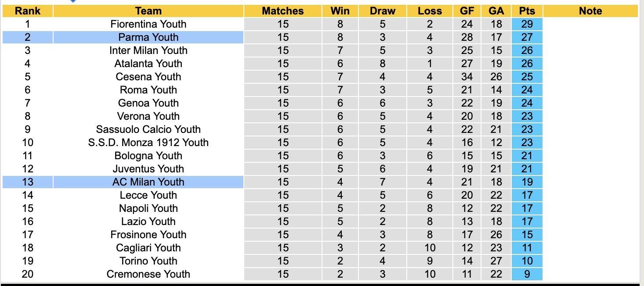Image resolution: width=644 pixels, height=286 pixels.
Task: Click the Pts column header
Action: click(x=527, y=11)
